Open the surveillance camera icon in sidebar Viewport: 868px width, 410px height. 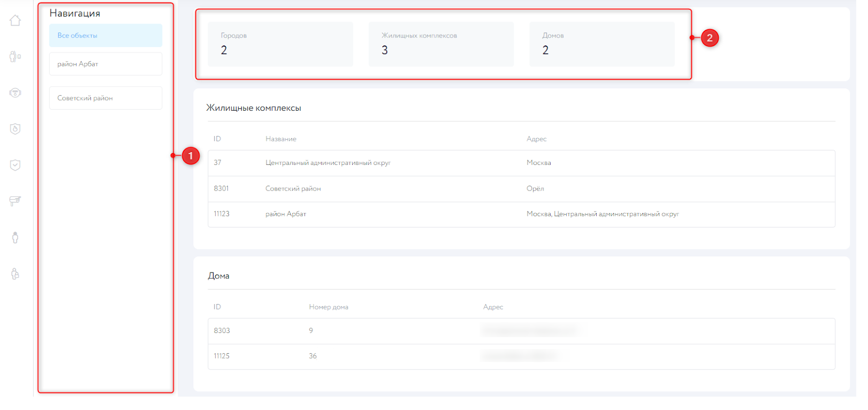click(x=15, y=201)
